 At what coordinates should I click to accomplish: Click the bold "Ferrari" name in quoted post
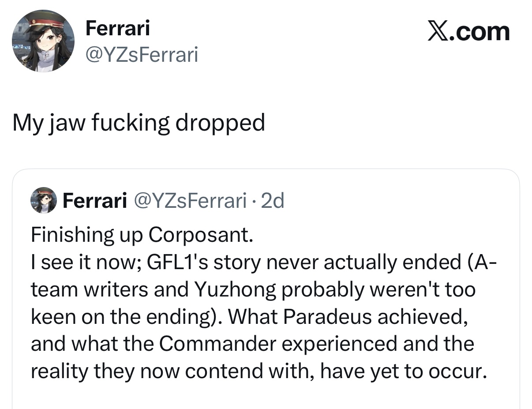coord(94,201)
